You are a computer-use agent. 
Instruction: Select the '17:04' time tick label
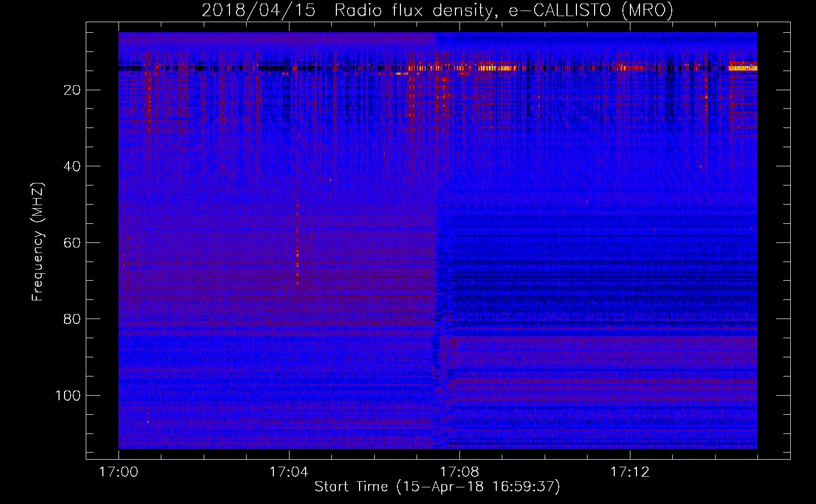click(289, 472)
